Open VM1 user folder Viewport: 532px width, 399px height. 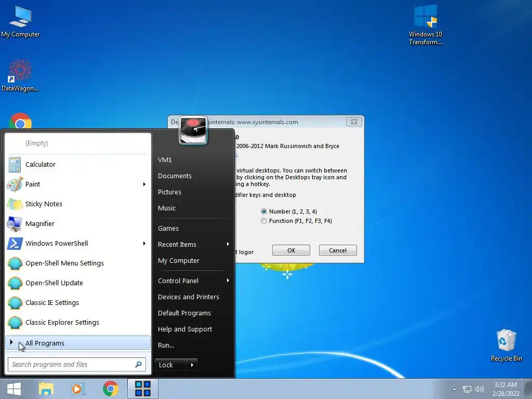click(165, 160)
